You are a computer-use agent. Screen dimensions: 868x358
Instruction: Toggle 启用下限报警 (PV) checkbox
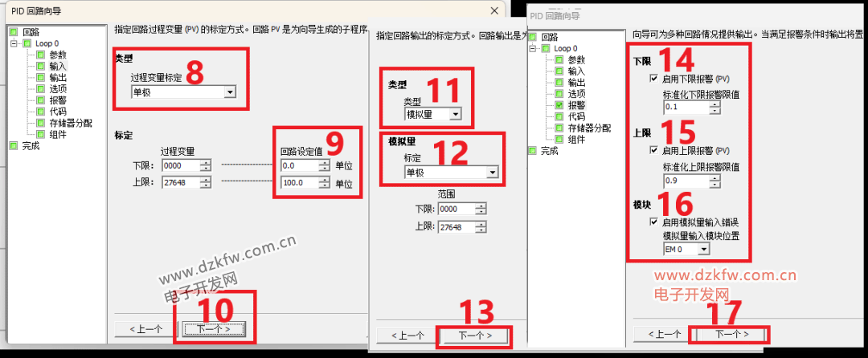[655, 79]
